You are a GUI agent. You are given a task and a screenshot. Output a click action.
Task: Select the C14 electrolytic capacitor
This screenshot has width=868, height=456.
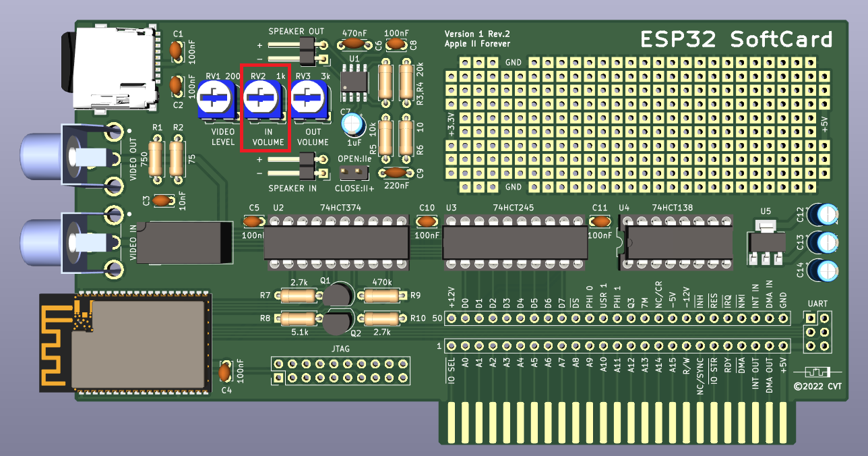(x=824, y=270)
